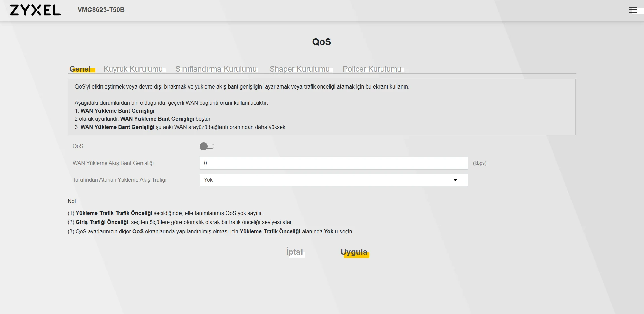Click the İptal button
The width and height of the screenshot is (644, 314).
[294, 252]
